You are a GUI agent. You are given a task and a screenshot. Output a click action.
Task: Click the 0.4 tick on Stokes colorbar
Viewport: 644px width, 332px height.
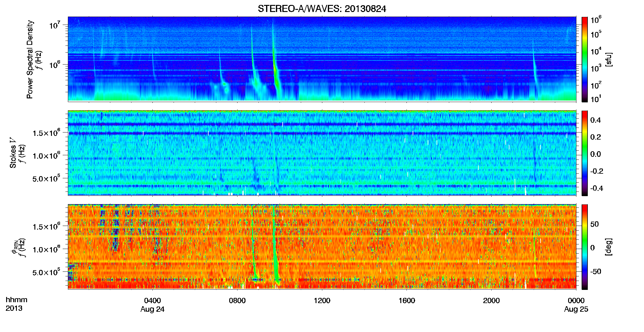pos(595,120)
